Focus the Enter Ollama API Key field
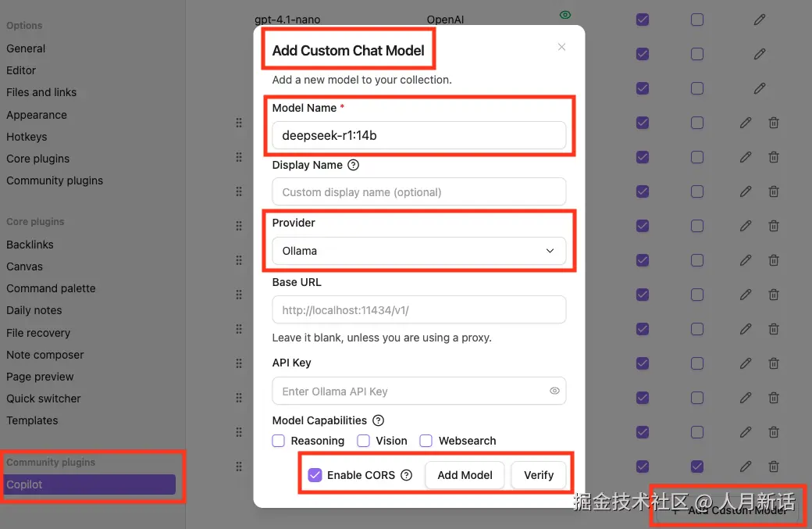The height and width of the screenshot is (529, 812). [x=419, y=391]
